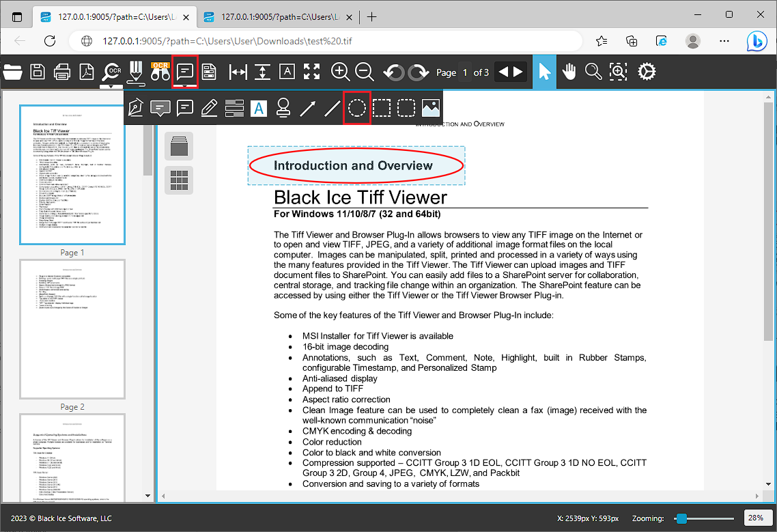The height and width of the screenshot is (532, 777).
Task: Click the document vertical scrollbar down arrow
Action: tap(768, 484)
